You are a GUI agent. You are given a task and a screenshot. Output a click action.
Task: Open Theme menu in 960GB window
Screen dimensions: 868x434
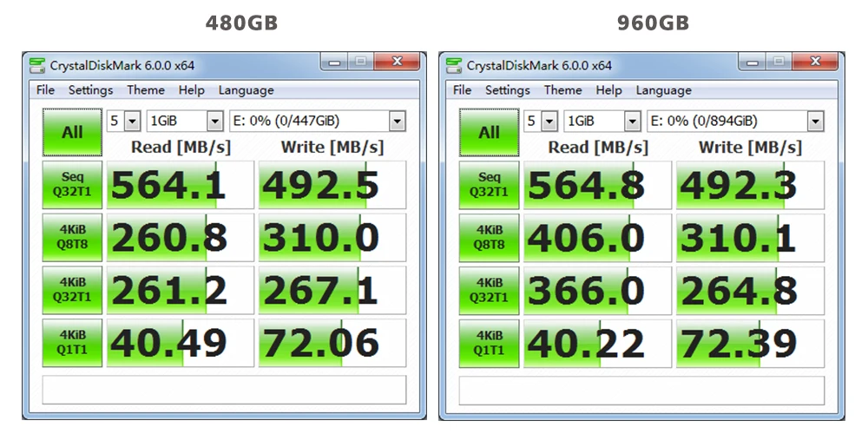click(562, 90)
